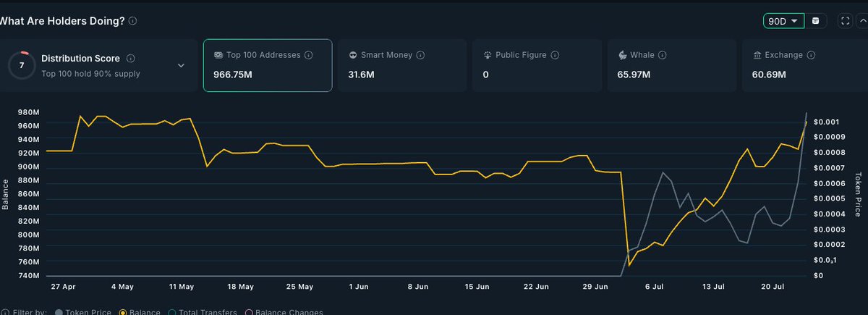
Task: Show Distribution Score info tooltip
Action: pyautogui.click(x=130, y=59)
